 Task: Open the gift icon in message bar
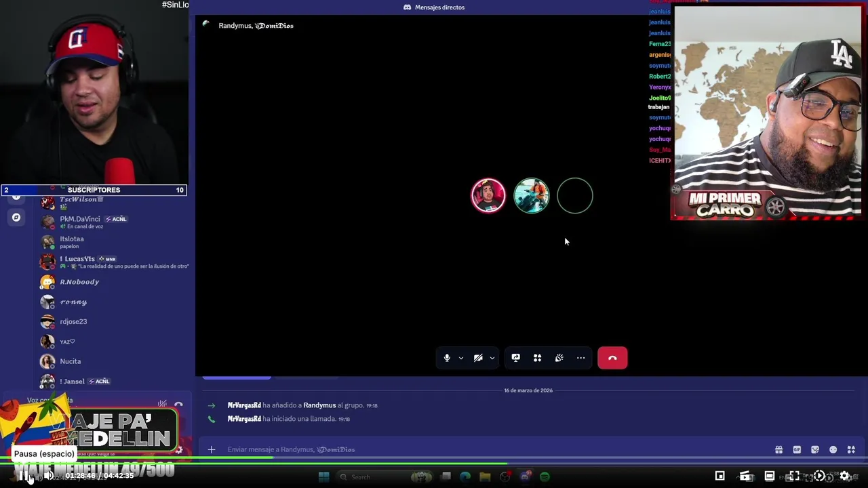779,449
